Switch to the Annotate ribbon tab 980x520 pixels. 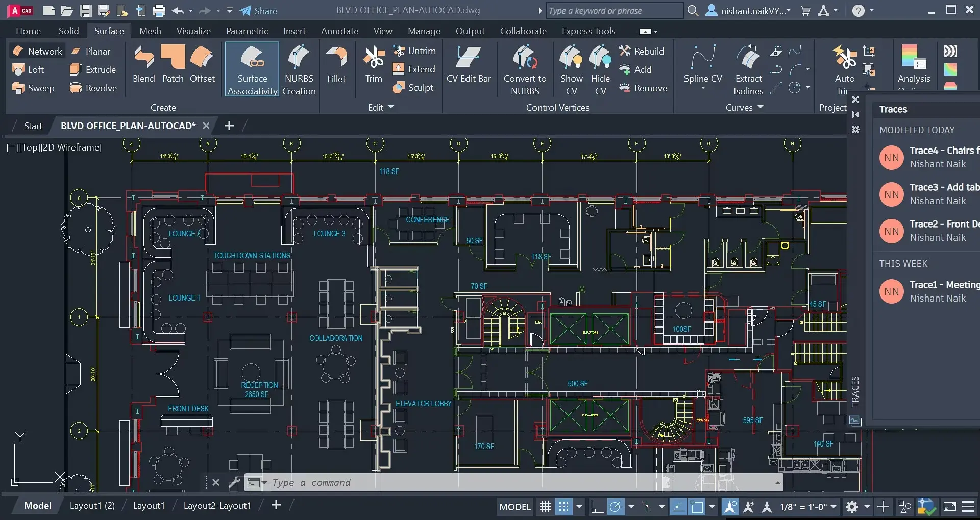point(339,31)
